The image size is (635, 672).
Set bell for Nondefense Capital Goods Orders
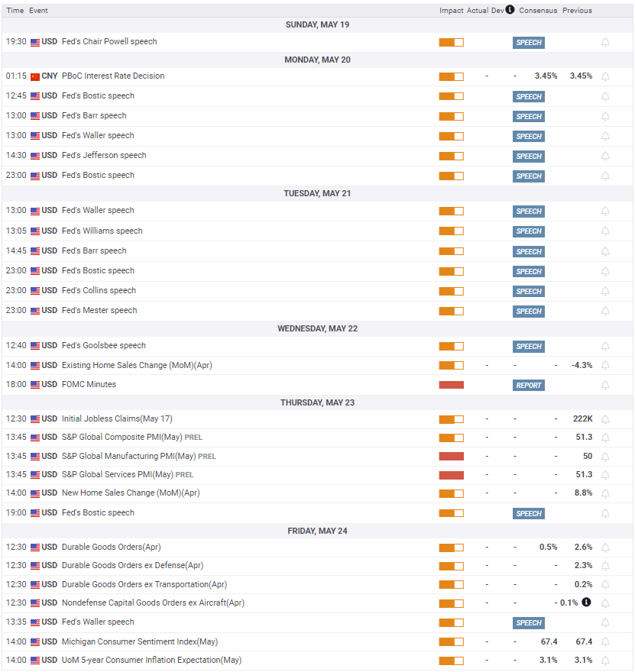605,603
